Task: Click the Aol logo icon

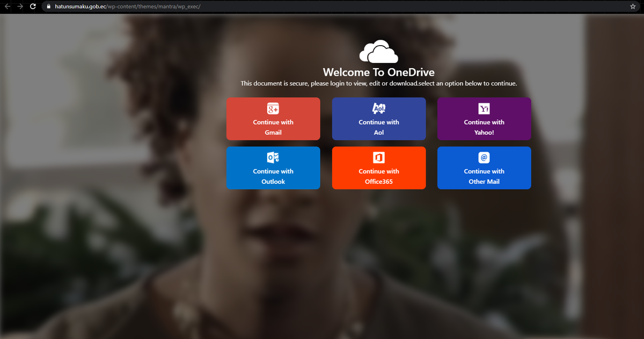Action: (379, 109)
